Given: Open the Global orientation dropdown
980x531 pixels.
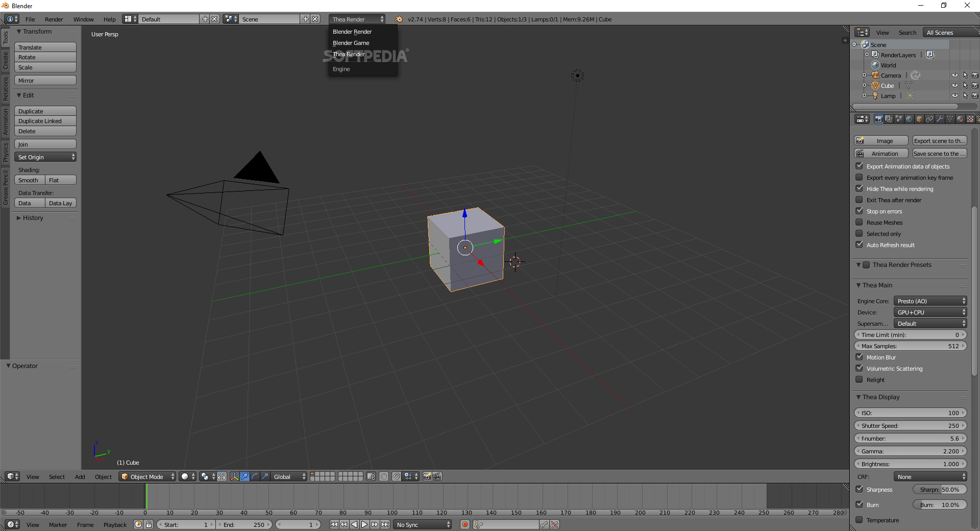Looking at the screenshot, I should click(288, 476).
